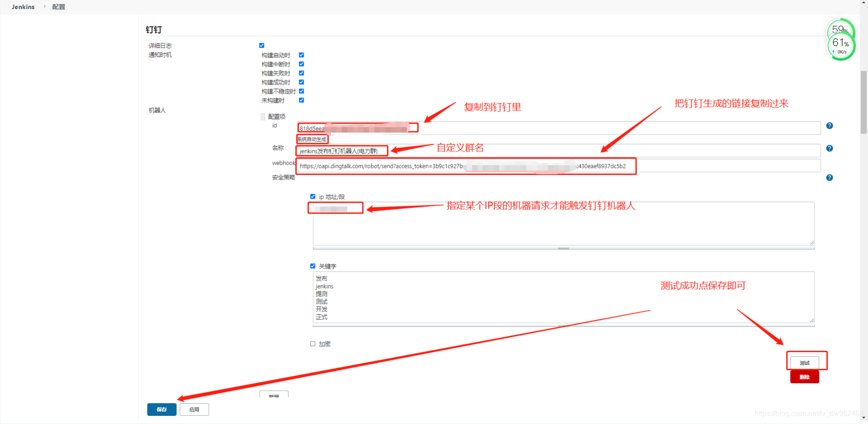This screenshot has width=868, height=424.
Task: Click the page vertical scrollbar thumb
Action: click(x=864, y=102)
